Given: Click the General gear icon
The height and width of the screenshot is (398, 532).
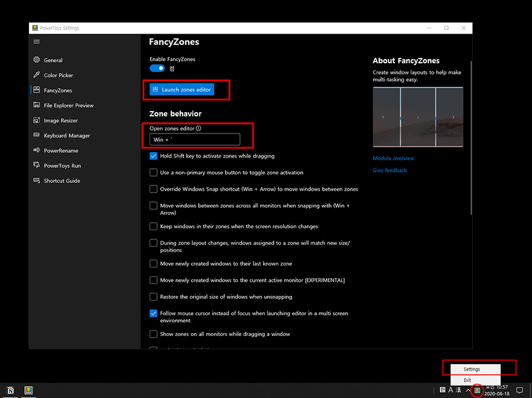Looking at the screenshot, I should pos(37,60).
